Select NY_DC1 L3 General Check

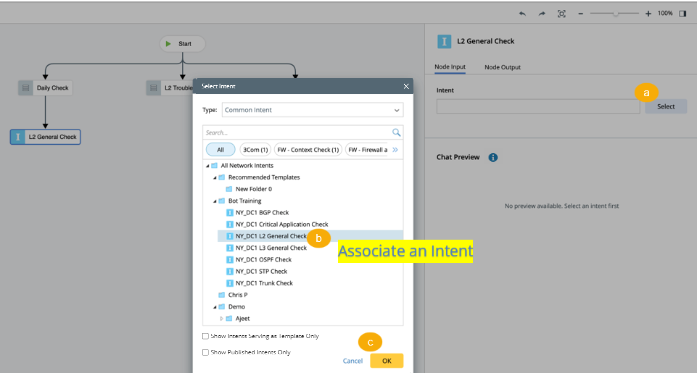(x=271, y=248)
